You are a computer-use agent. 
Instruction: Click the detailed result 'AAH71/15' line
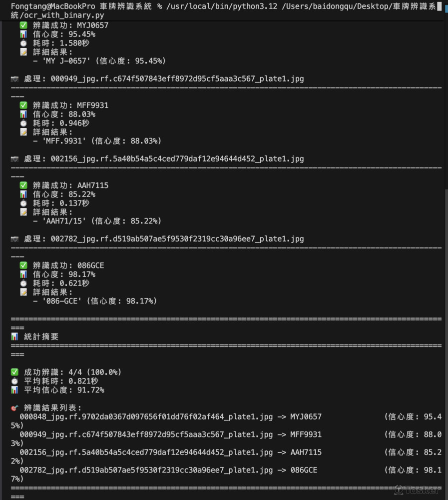(x=97, y=221)
